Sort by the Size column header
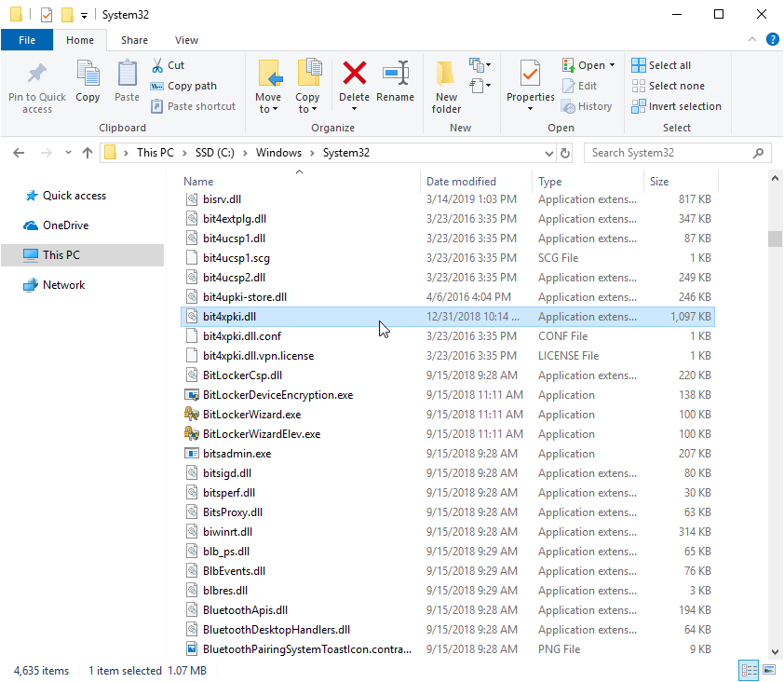The height and width of the screenshot is (682, 784). [x=659, y=182]
